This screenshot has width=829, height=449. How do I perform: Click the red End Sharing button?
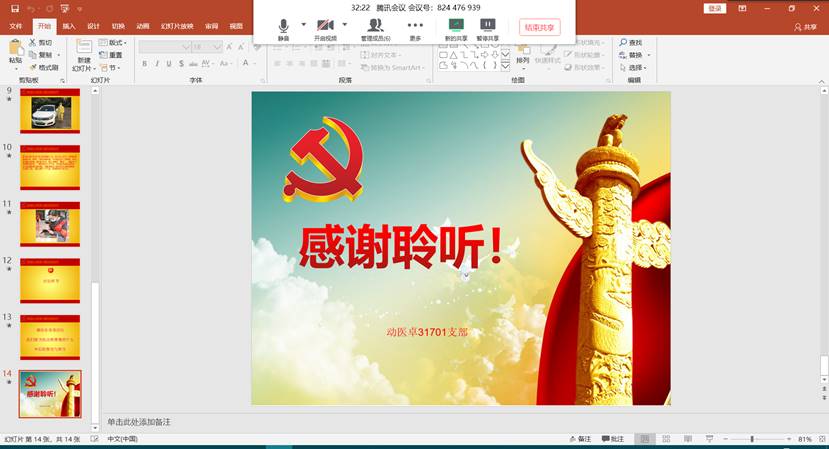[x=539, y=27]
